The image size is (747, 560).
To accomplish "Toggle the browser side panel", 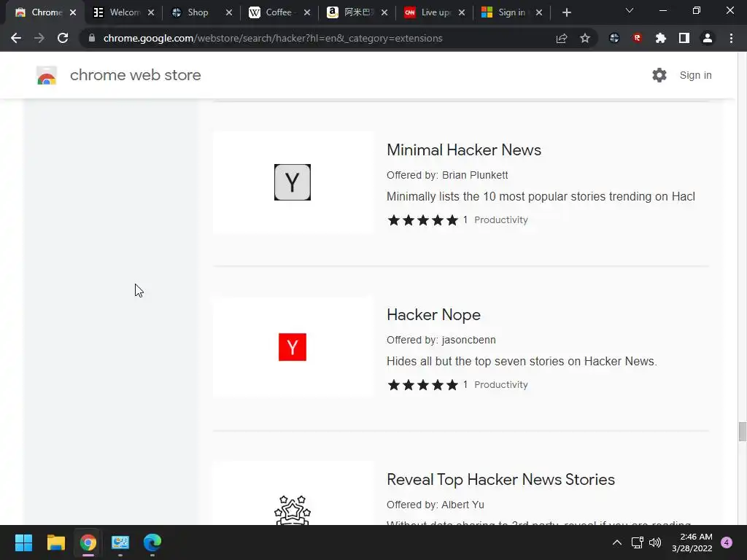I will click(x=684, y=38).
